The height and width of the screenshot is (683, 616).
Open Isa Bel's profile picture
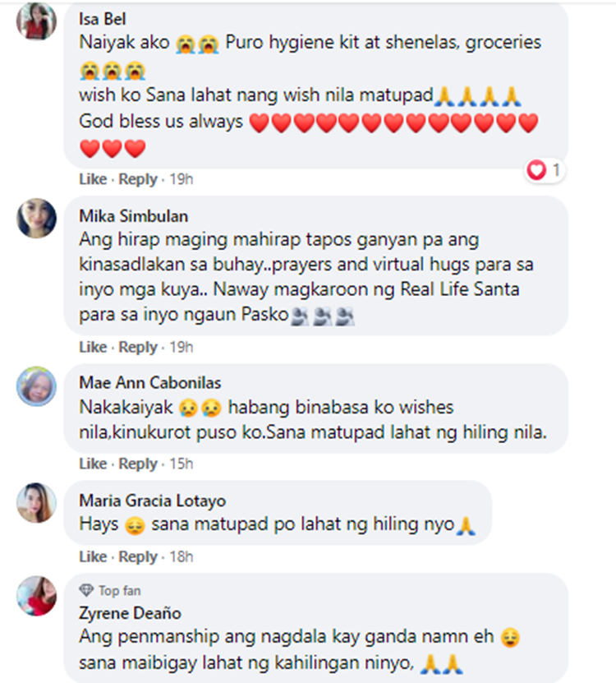click(x=37, y=21)
